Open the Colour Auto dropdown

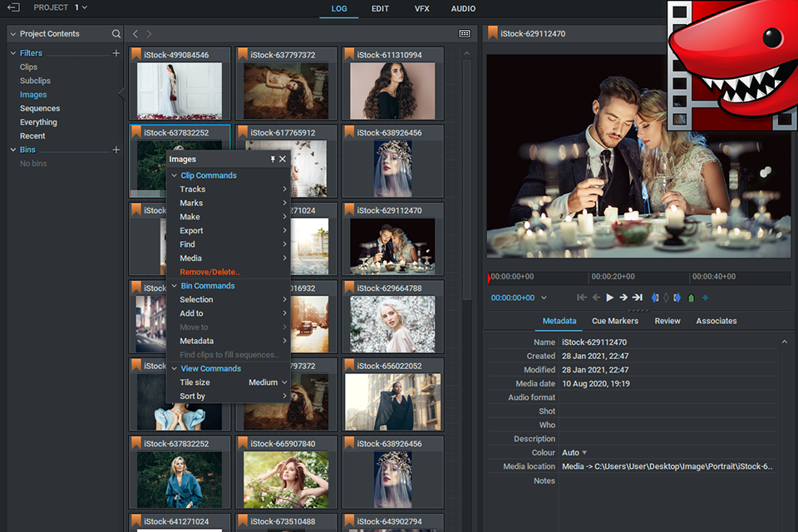coord(574,452)
